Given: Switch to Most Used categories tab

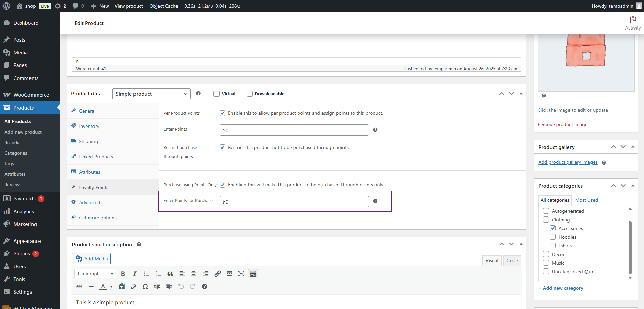Looking at the screenshot, I should pos(586,200).
